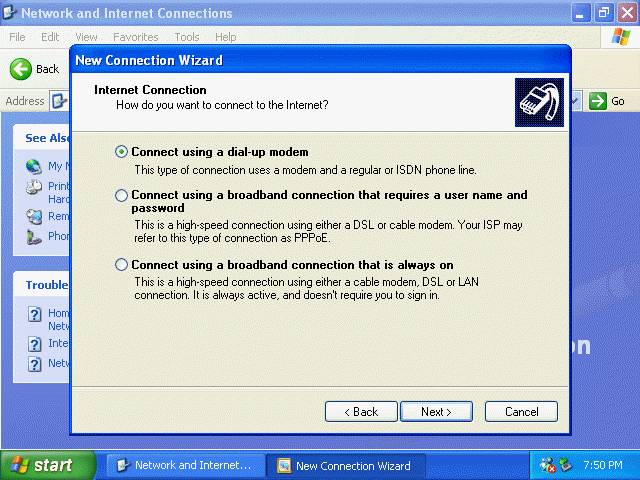Open the Start menu
This screenshot has height=480, width=640.
(x=48, y=465)
